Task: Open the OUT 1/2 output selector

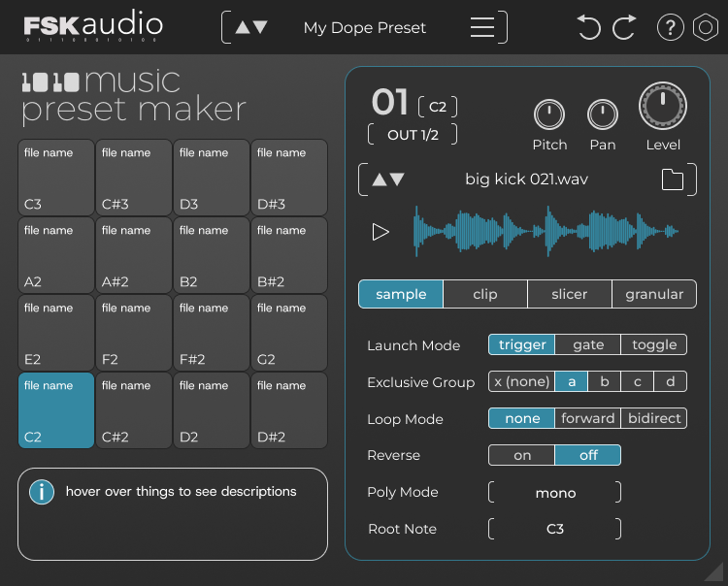Action: 413,135
